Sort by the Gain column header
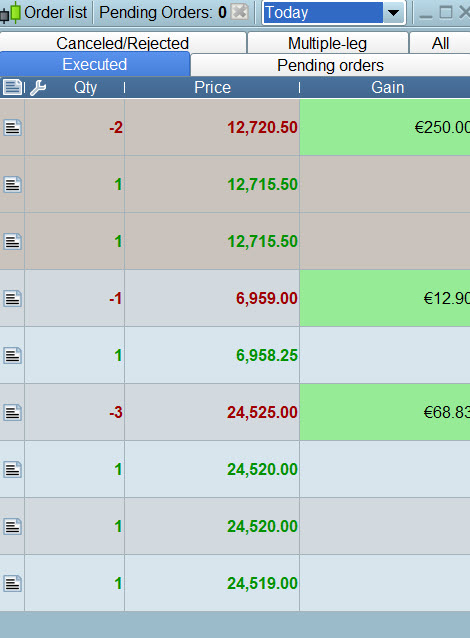 pos(385,87)
